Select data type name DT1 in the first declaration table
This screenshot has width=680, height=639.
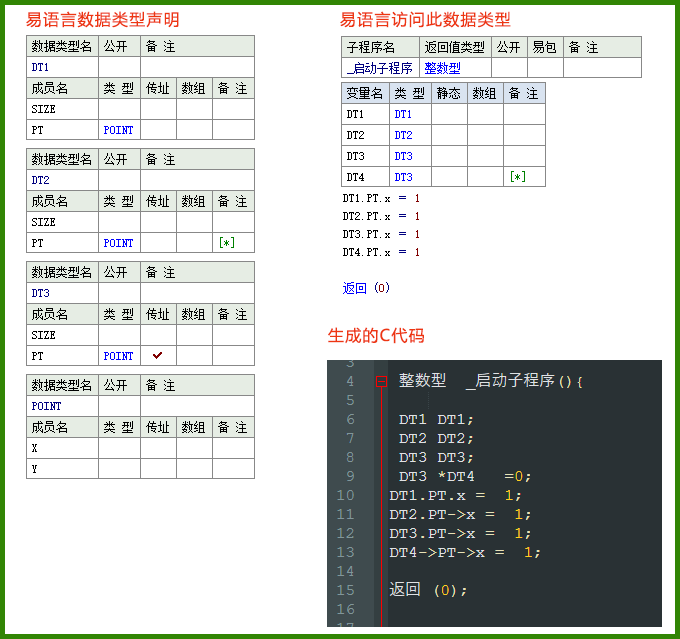(x=40, y=67)
